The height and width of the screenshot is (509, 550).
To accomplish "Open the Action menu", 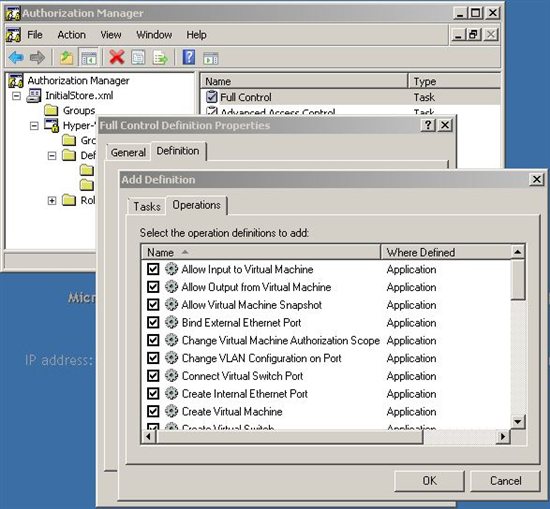I will tap(72, 35).
